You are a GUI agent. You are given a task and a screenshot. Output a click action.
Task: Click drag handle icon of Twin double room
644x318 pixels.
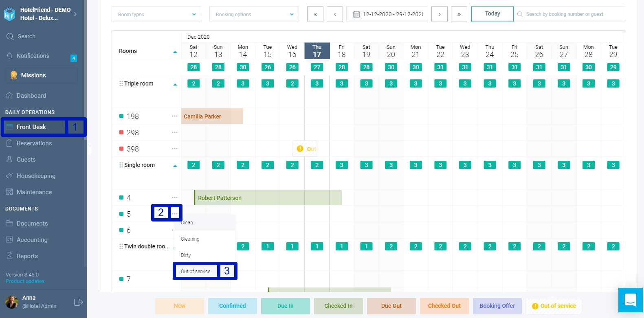pos(121,246)
